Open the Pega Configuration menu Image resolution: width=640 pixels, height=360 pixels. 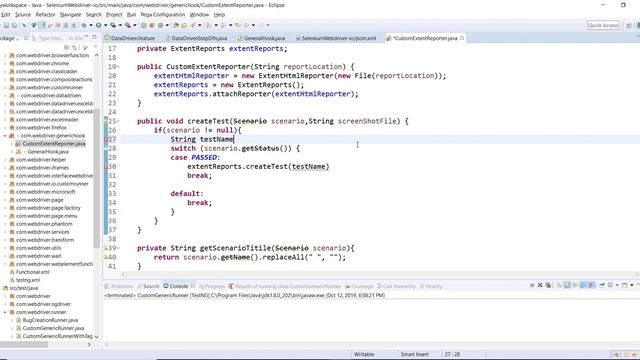point(162,14)
